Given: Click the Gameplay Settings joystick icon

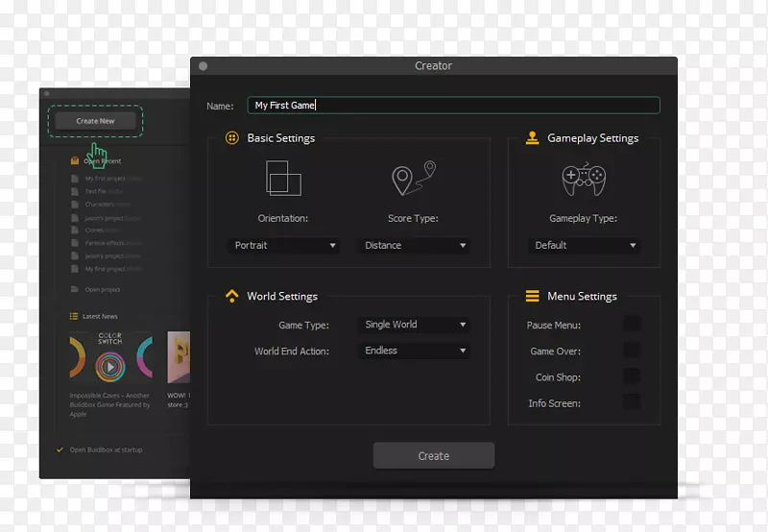Looking at the screenshot, I should click(x=532, y=137).
